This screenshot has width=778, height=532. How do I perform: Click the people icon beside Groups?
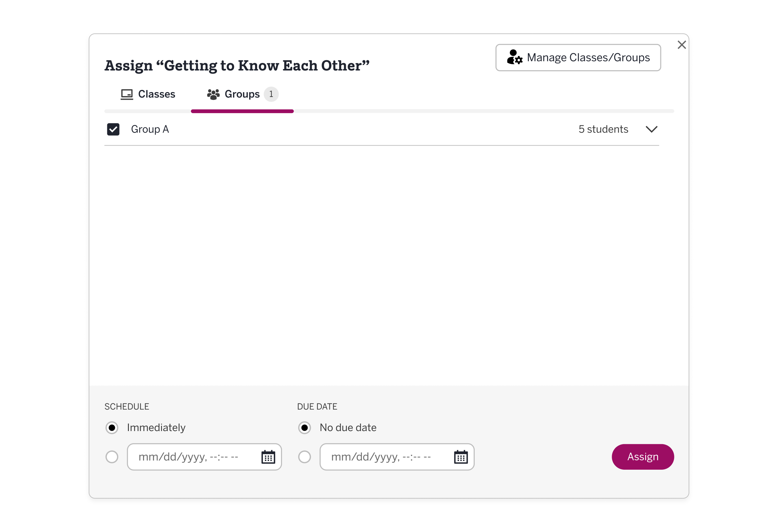tap(213, 95)
